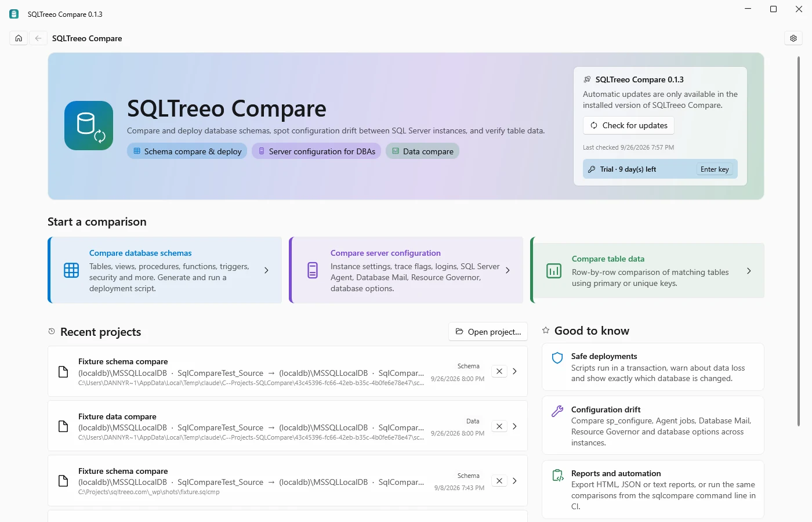Click the shield icon beside Safe deployments
This screenshot has width=812, height=522.
click(x=557, y=358)
